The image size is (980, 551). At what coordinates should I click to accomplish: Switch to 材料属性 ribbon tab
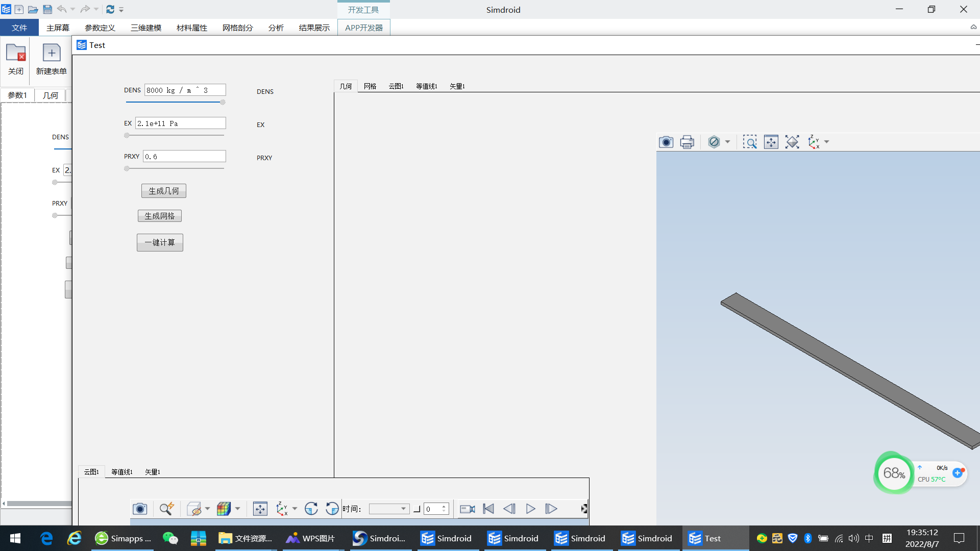[191, 28]
